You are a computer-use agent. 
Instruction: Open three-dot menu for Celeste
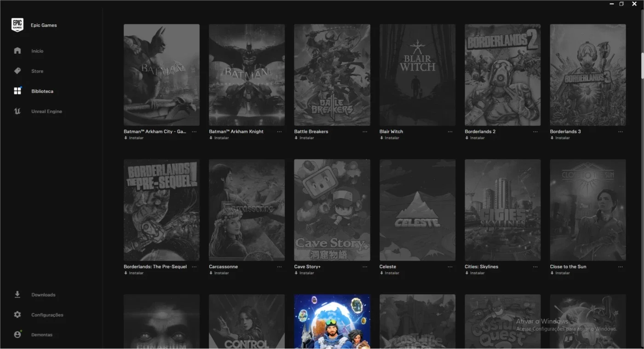coord(450,267)
